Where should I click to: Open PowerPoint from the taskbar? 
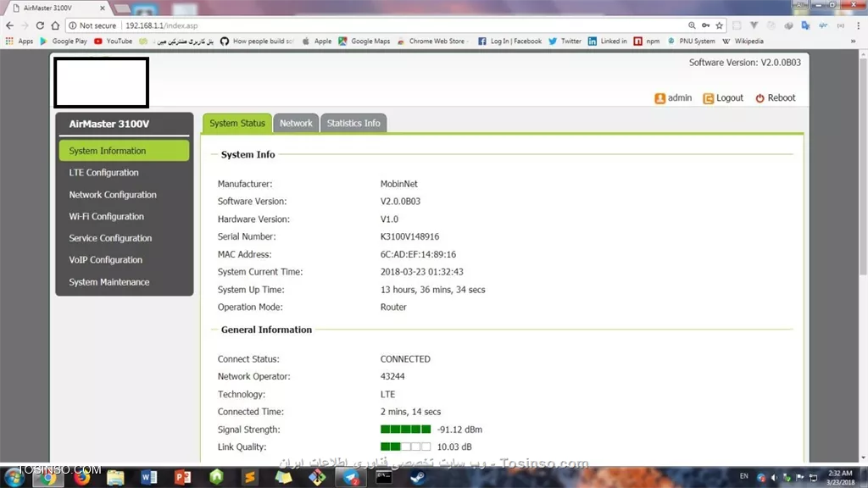tap(183, 477)
